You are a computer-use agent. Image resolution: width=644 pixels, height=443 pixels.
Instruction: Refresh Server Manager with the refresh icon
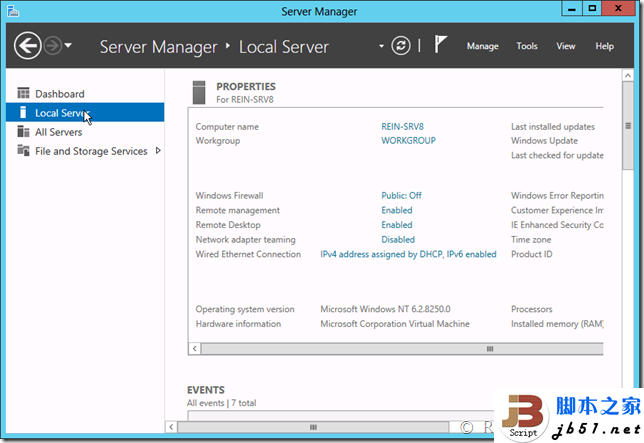tap(400, 46)
